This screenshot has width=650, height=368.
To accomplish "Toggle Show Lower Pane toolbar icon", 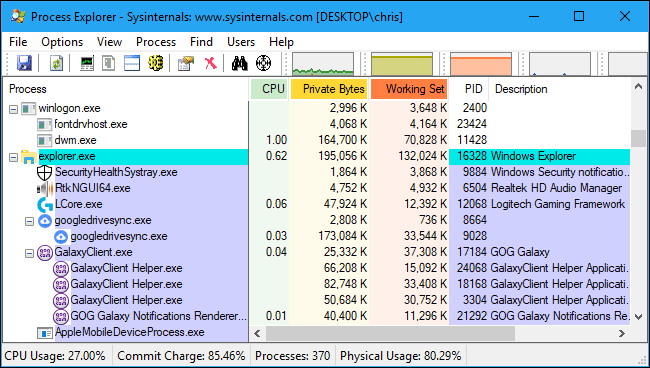I will [132, 63].
